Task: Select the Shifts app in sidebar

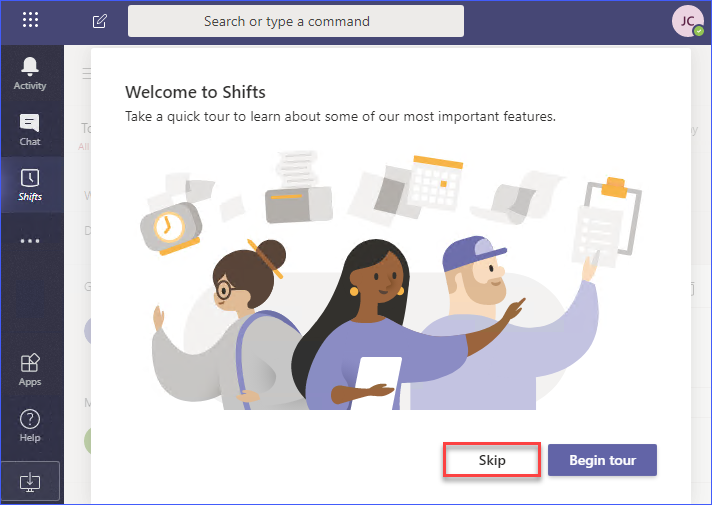Action: point(30,185)
